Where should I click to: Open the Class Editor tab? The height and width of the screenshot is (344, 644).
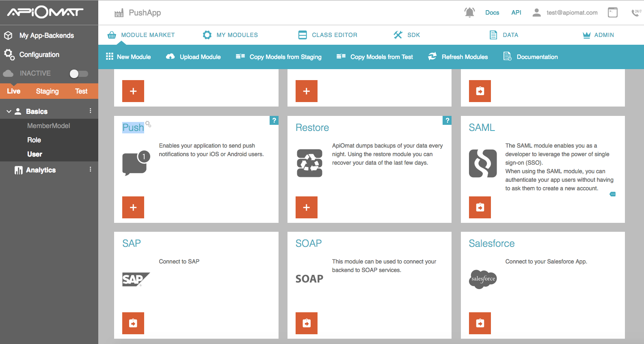(328, 35)
